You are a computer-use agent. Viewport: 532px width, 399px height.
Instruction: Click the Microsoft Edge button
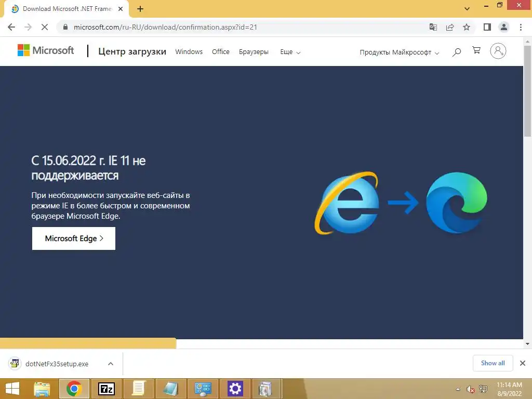coord(74,238)
